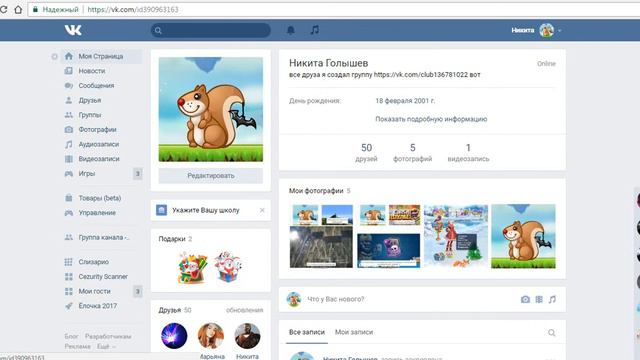The image size is (640, 360).
Task: Click the browser address bar URL
Action: pyautogui.click(x=133, y=9)
